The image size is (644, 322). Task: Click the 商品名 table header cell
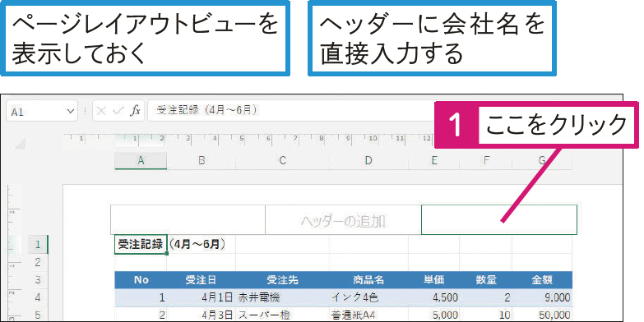[368, 280]
